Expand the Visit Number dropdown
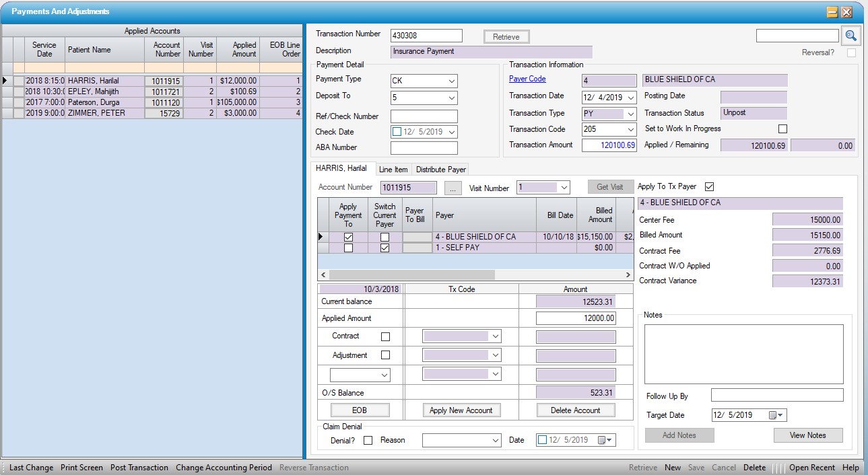Viewport: 868px width, 475px height. point(564,188)
